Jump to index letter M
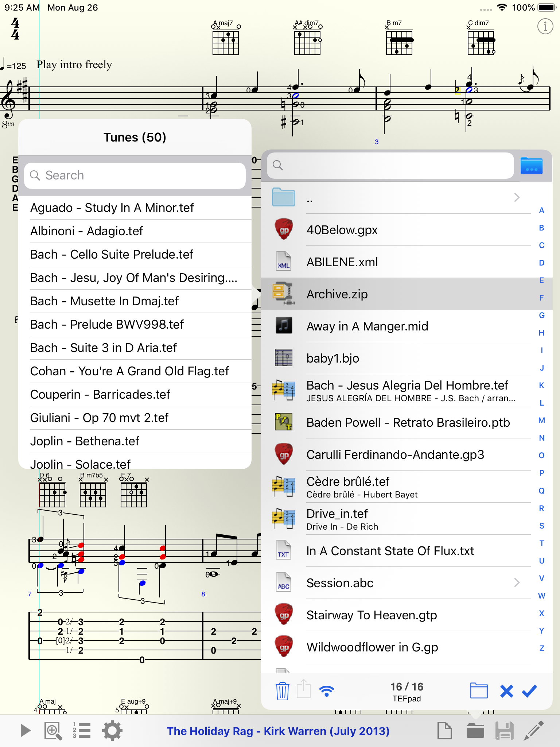Viewport: 560px width, 747px height. click(542, 420)
